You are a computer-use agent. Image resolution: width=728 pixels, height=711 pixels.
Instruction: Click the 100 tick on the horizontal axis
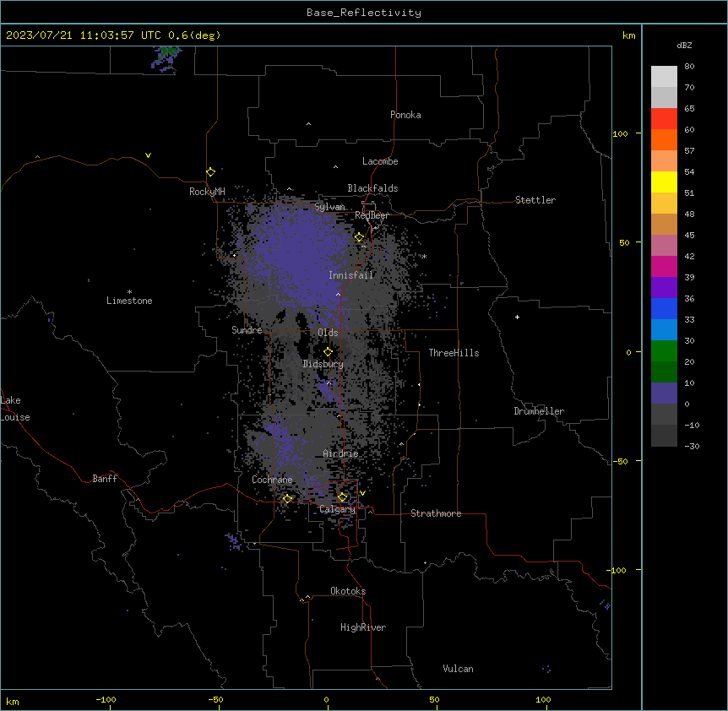(543, 699)
